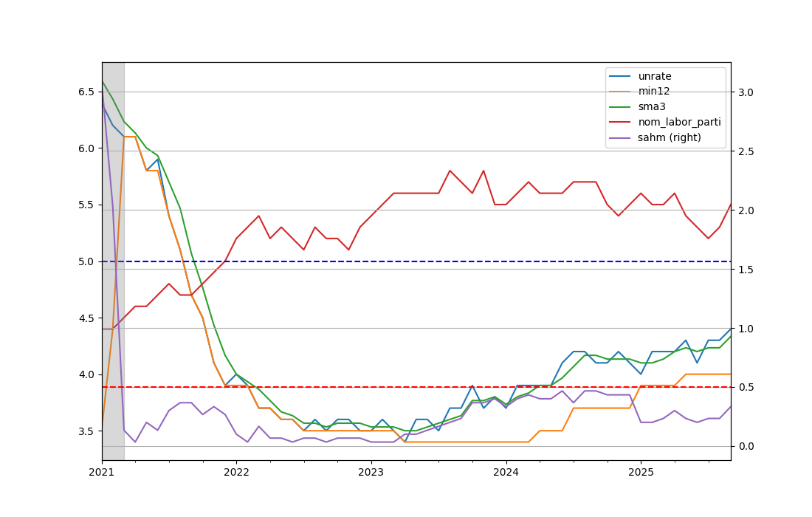Expand the legend box in the top right

(x=664, y=106)
